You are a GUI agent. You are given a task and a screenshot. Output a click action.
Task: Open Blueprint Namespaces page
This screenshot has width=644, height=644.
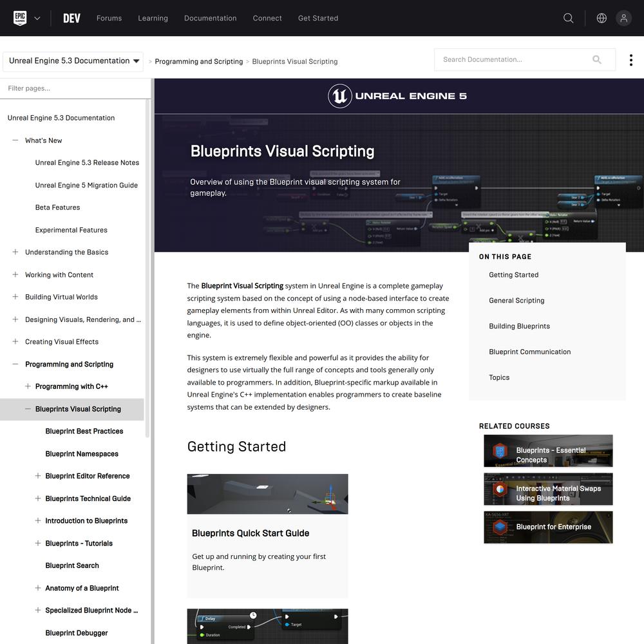point(82,454)
